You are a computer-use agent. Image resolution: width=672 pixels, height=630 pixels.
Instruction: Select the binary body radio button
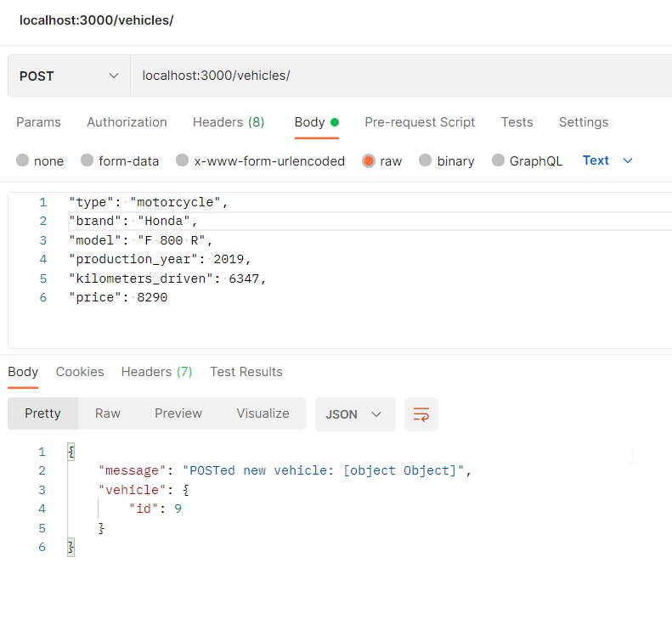[425, 160]
